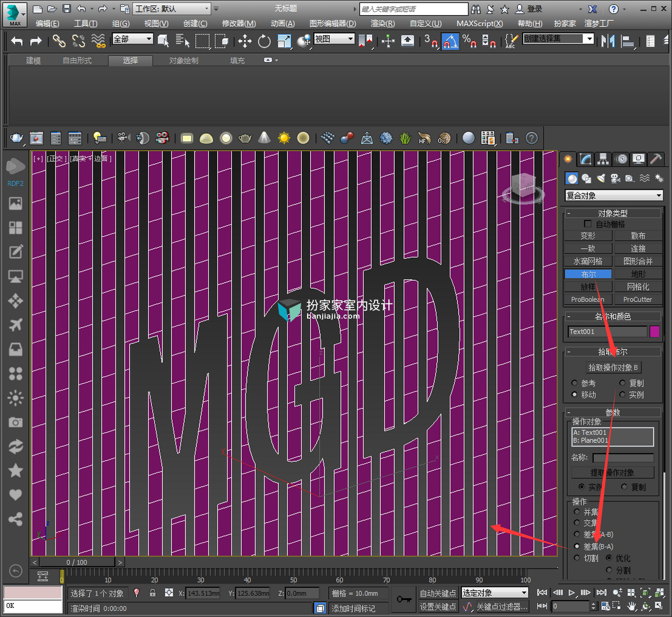The height and width of the screenshot is (617, 672).
Task: Click the ProBoolean button
Action: [x=588, y=299]
